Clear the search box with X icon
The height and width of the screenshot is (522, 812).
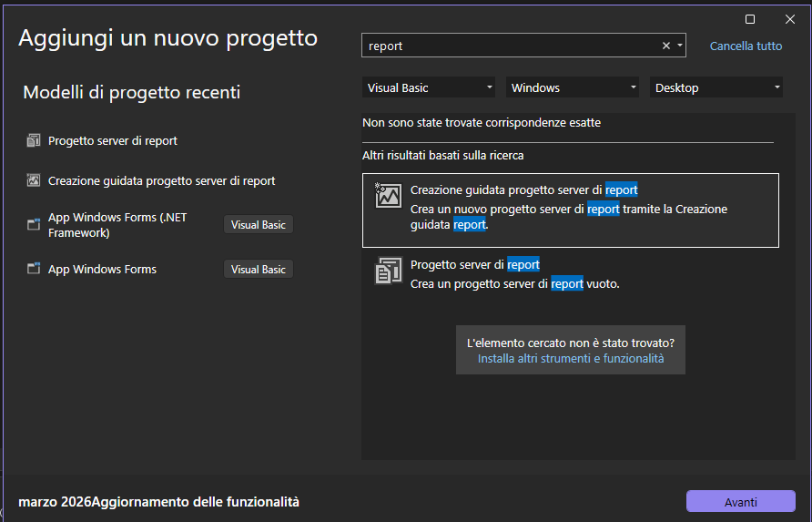665,46
